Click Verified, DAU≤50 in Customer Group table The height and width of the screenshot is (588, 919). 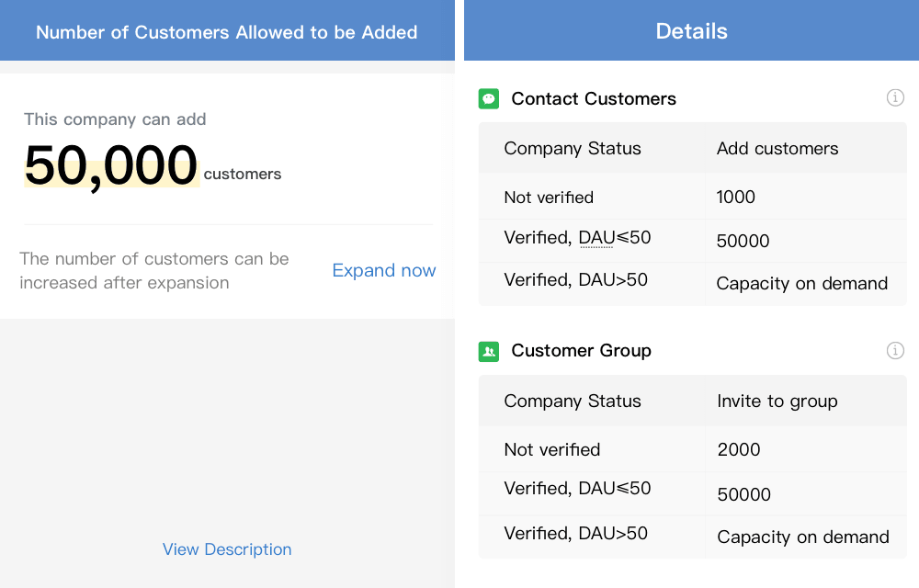[x=577, y=489]
